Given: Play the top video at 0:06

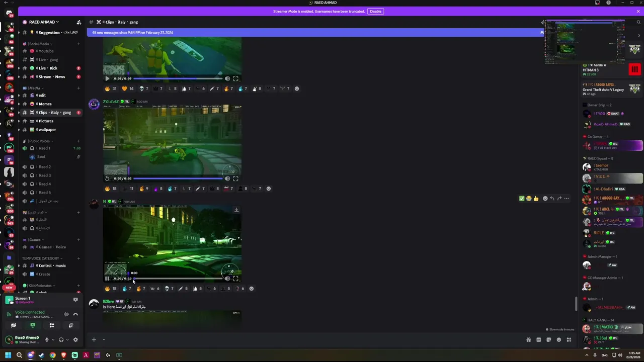Looking at the screenshot, I should (107, 78).
